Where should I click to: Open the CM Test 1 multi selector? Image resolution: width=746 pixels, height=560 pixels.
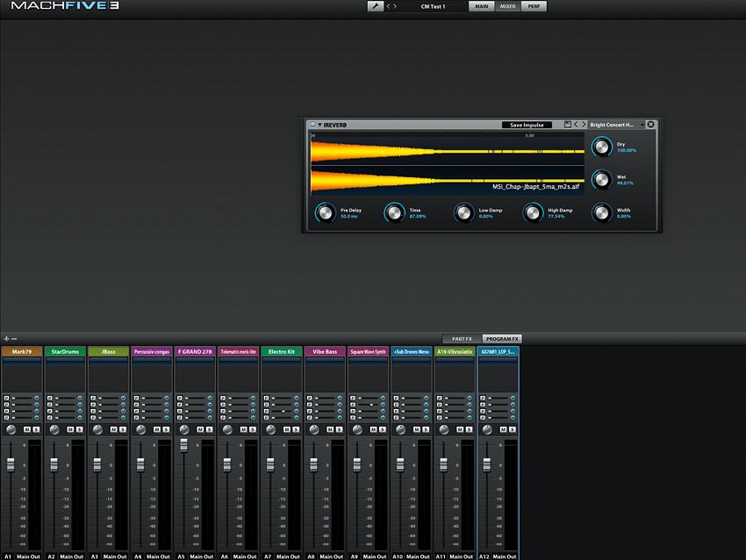tap(434, 6)
